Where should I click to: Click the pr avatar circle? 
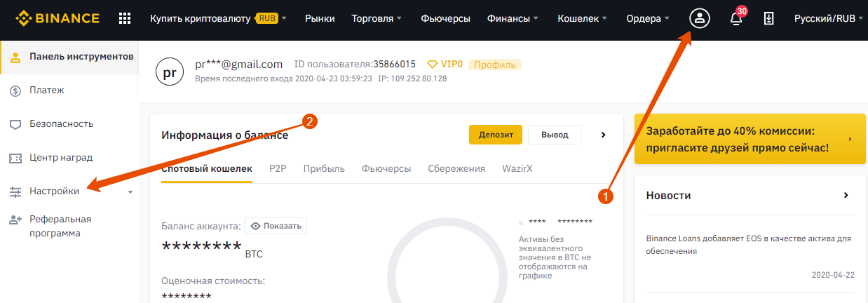click(x=169, y=72)
